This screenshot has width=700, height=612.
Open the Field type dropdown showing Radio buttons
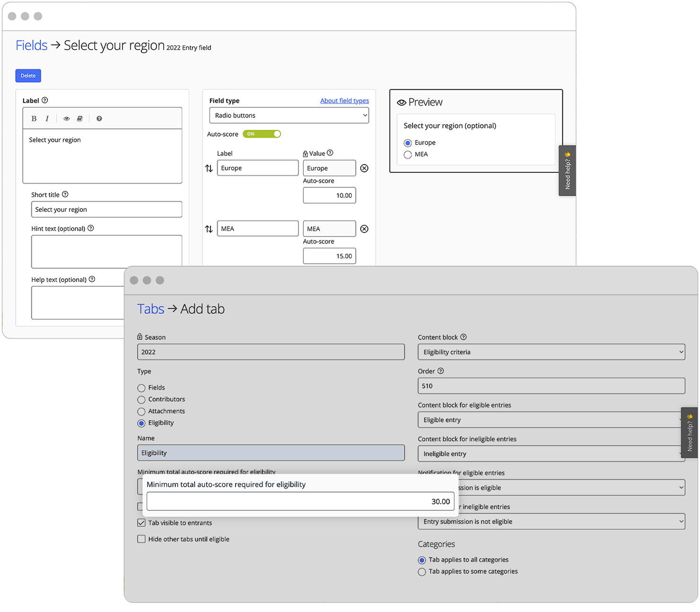[289, 115]
